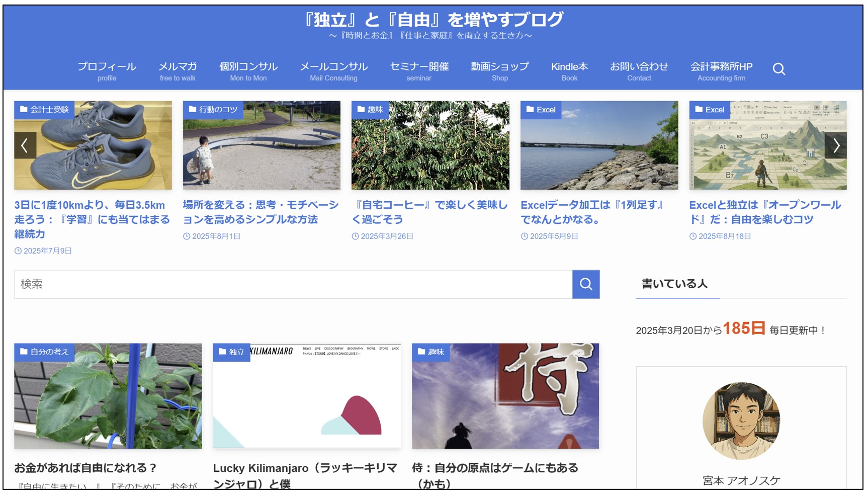
Task: Click the 行動のコツ category label
Action: (213, 110)
